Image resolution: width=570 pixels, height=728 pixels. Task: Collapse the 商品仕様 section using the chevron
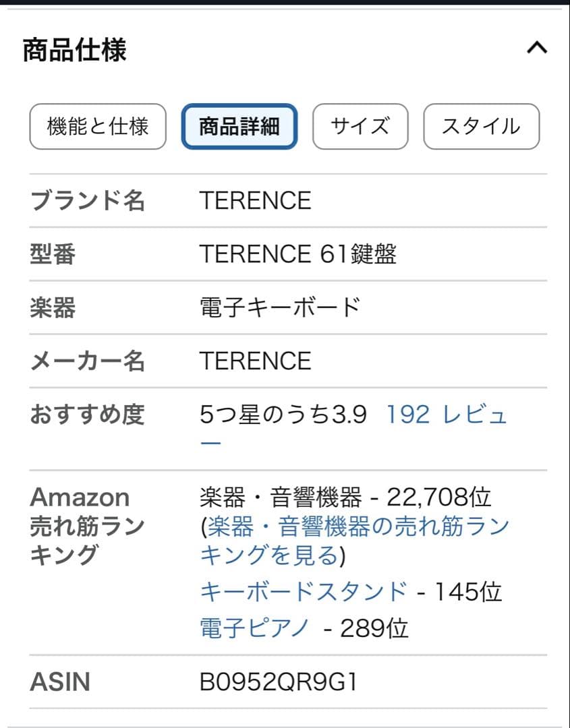(x=536, y=46)
